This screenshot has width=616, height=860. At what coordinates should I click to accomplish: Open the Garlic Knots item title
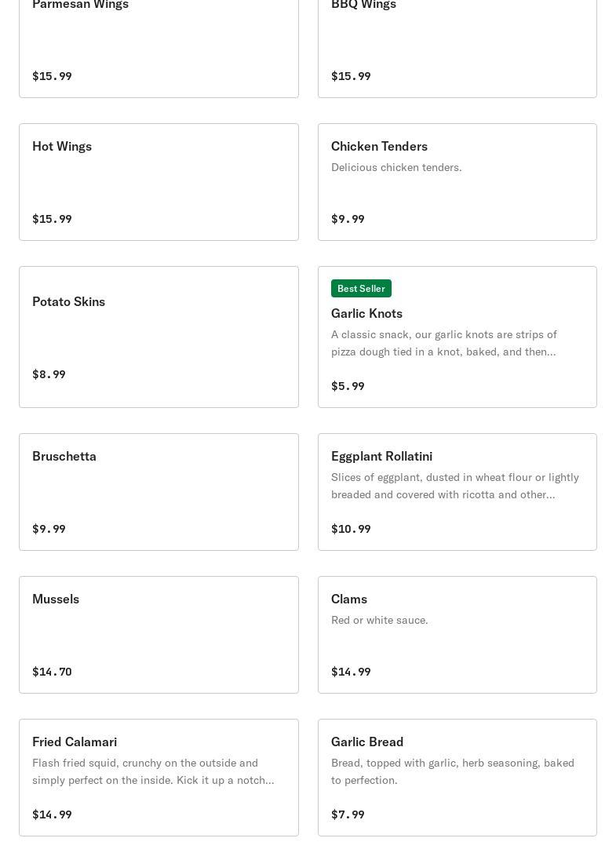pos(366,313)
